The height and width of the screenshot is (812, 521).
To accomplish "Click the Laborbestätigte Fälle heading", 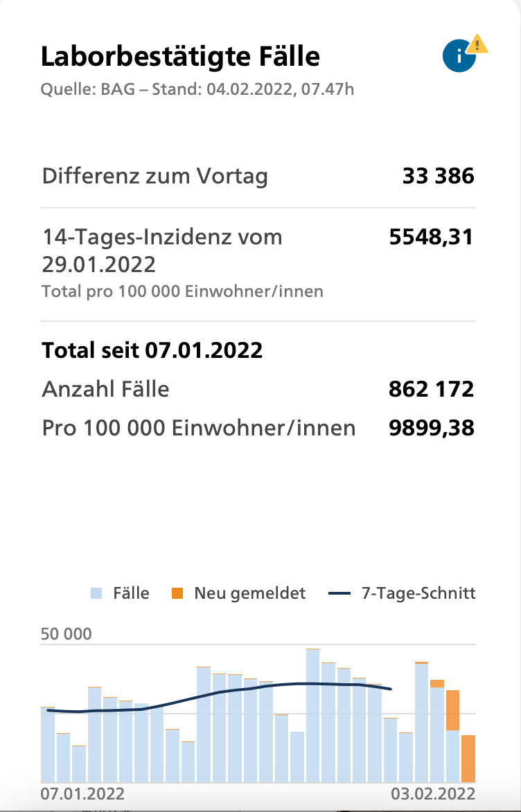I will click(x=180, y=57).
